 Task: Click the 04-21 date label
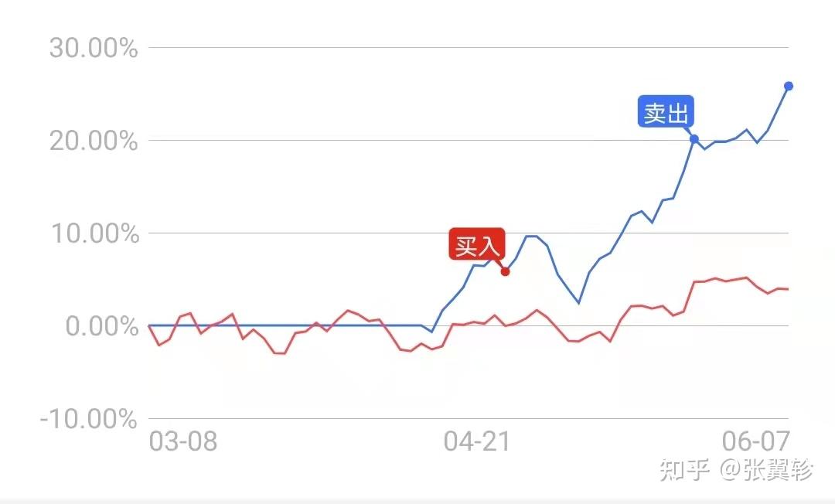coord(477,442)
